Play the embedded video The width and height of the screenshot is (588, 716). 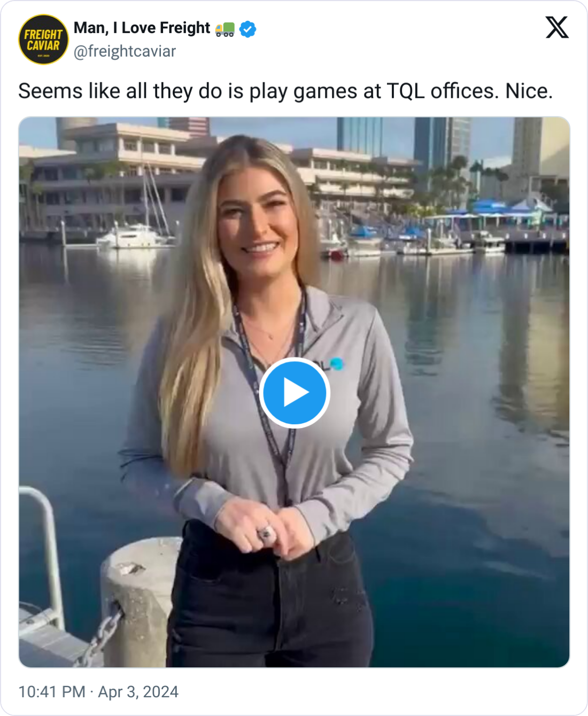pos(295,393)
